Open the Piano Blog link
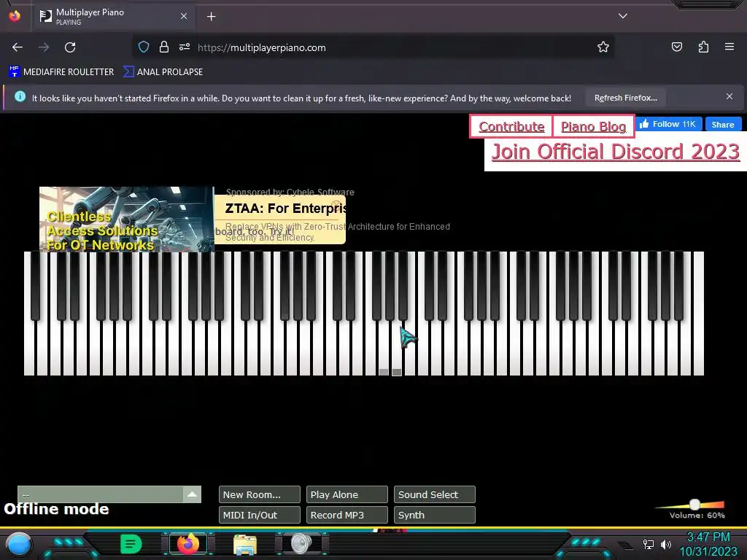 click(x=593, y=127)
